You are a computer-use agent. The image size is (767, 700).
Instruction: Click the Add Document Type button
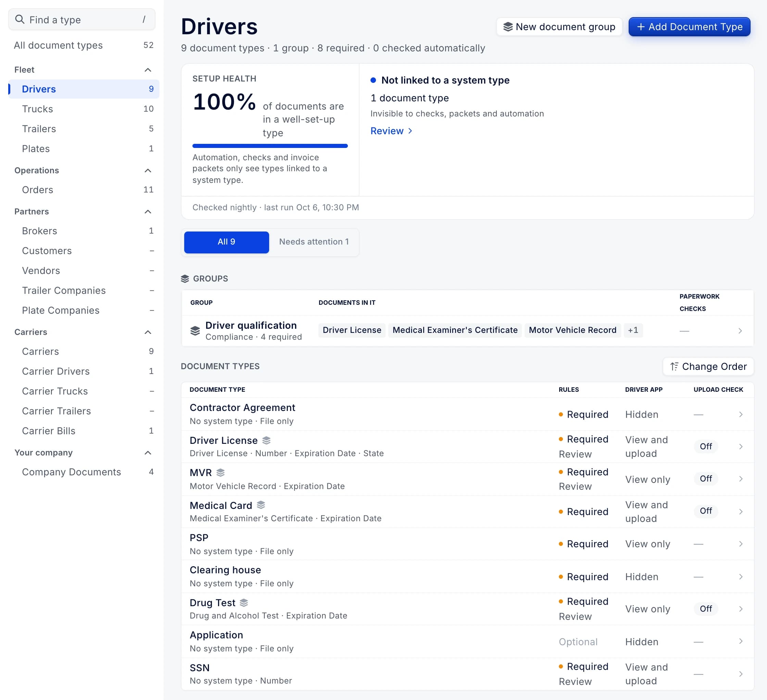point(689,27)
